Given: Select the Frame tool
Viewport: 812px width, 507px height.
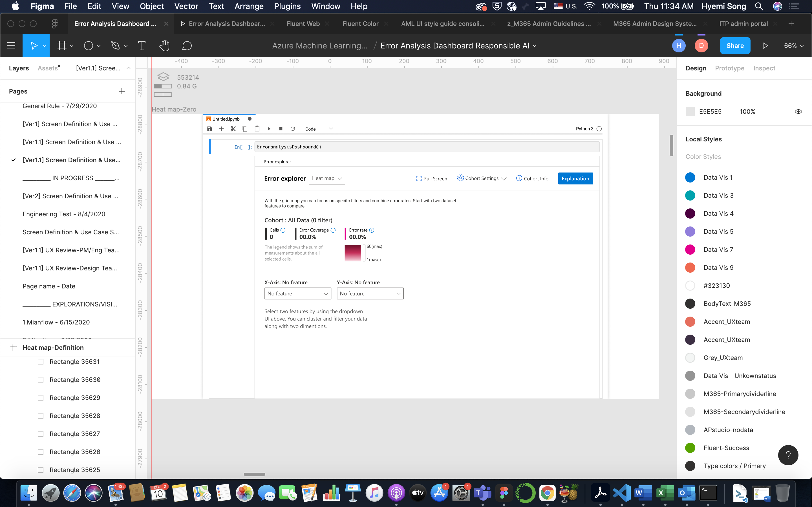Looking at the screenshot, I should (x=62, y=46).
